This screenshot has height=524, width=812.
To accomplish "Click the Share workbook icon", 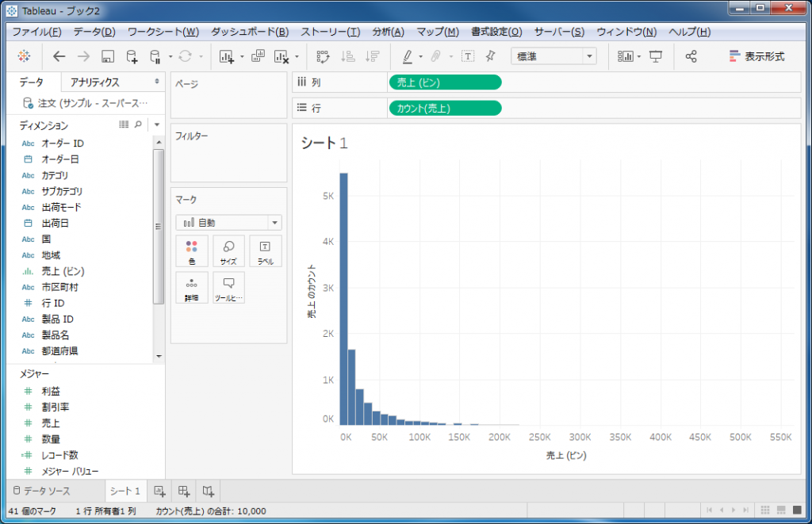I will 690,56.
